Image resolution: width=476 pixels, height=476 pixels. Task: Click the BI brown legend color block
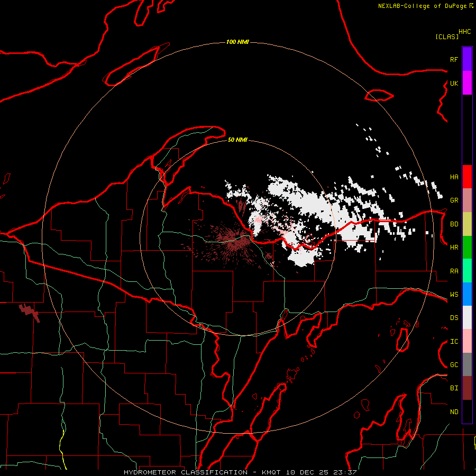pos(467,388)
